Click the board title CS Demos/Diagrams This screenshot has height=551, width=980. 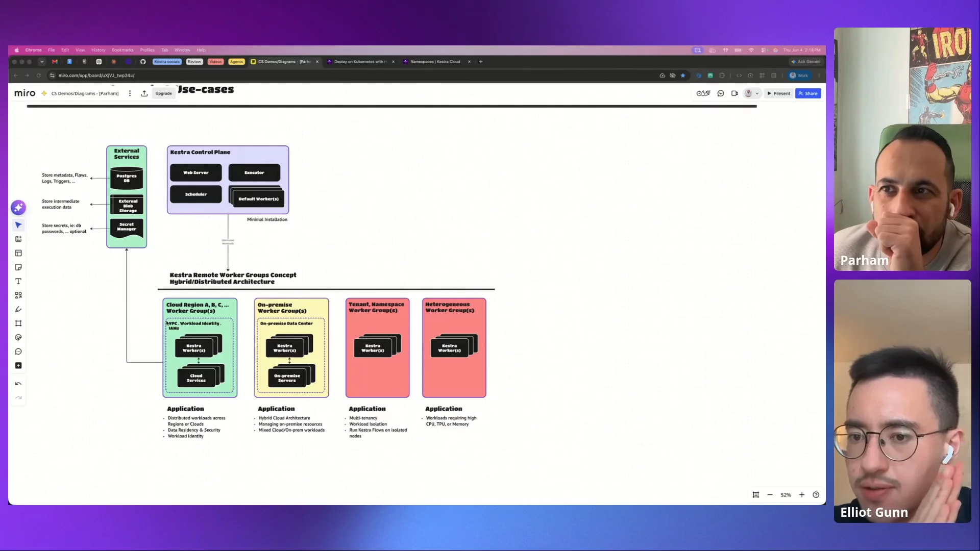coord(85,93)
